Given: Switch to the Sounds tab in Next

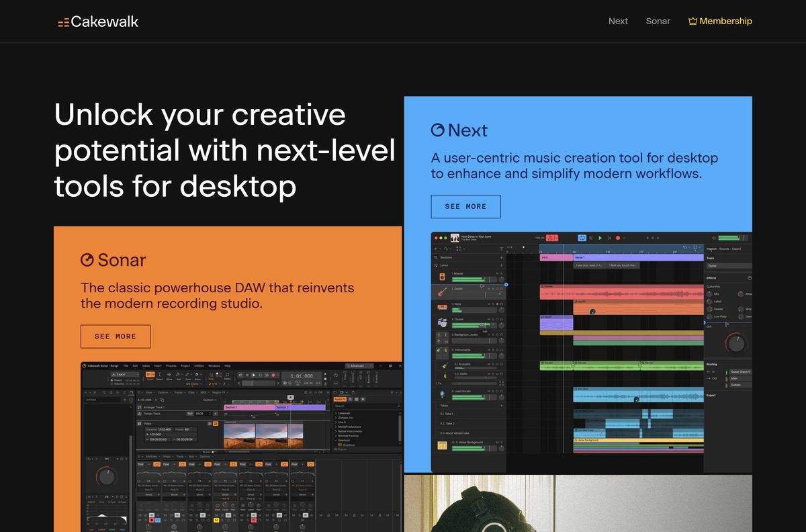Looking at the screenshot, I should pos(724,249).
